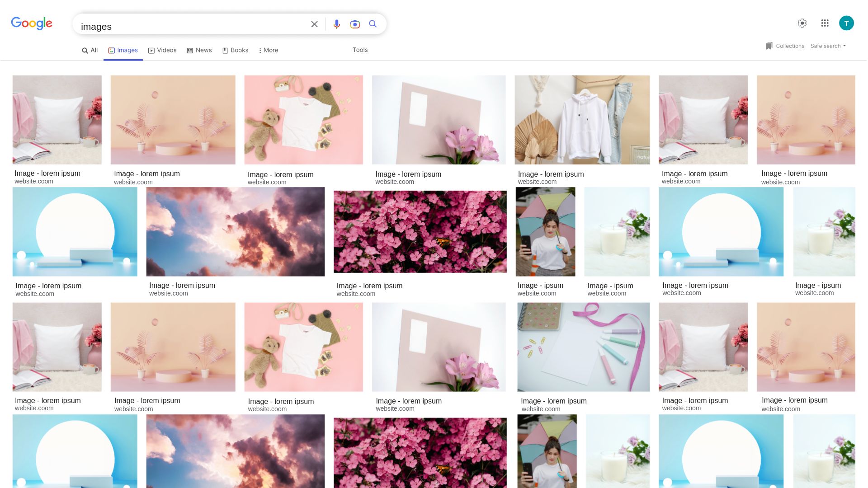Click into the images search field

click(190, 26)
